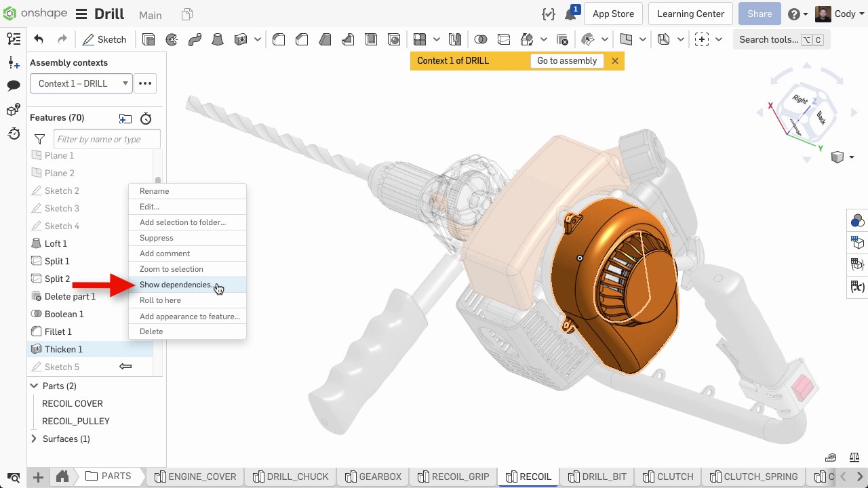Viewport: 868px width, 488px height.
Task: Select the Hole tool
Action: click(394, 39)
